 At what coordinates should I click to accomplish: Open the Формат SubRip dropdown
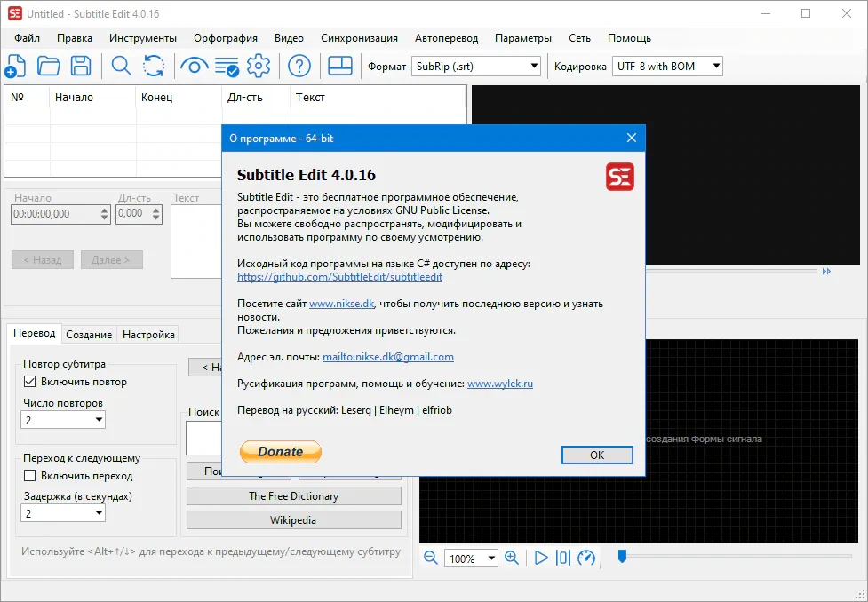coord(476,67)
